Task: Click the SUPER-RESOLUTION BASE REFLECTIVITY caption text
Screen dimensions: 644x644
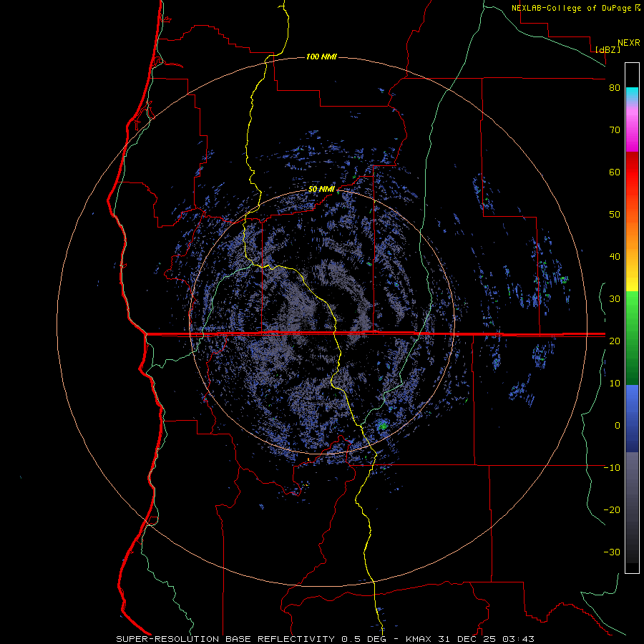Action: [x=225, y=639]
